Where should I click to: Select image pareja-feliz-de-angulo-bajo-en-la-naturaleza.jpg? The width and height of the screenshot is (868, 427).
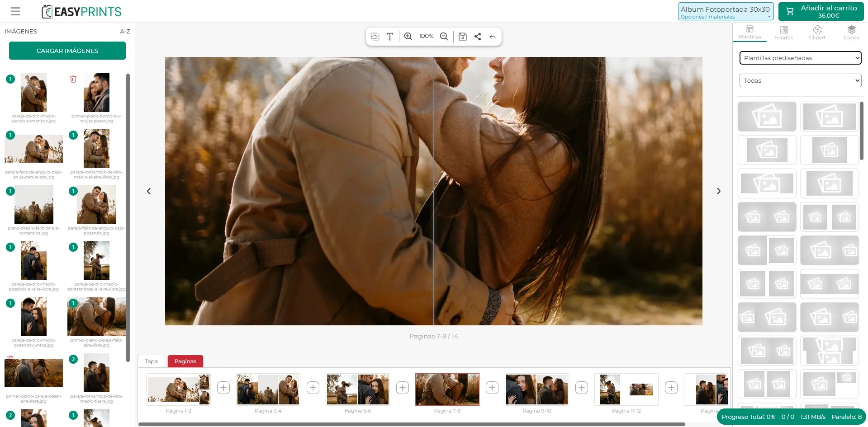tap(33, 149)
